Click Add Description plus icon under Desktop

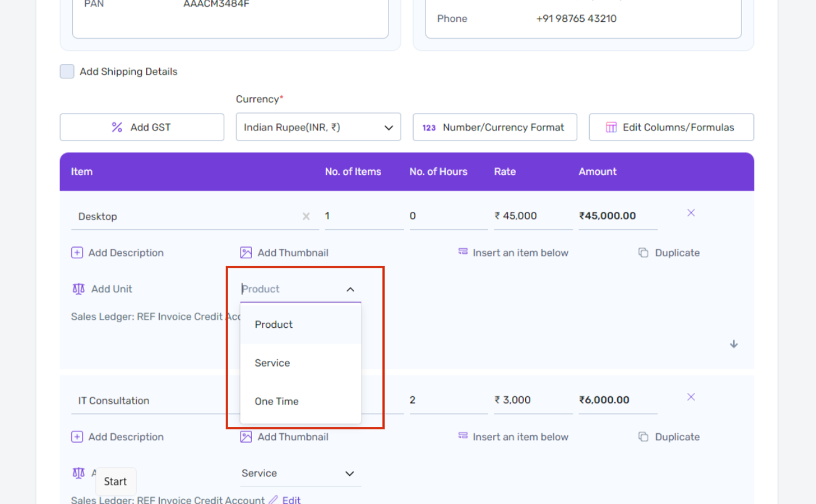coord(77,253)
